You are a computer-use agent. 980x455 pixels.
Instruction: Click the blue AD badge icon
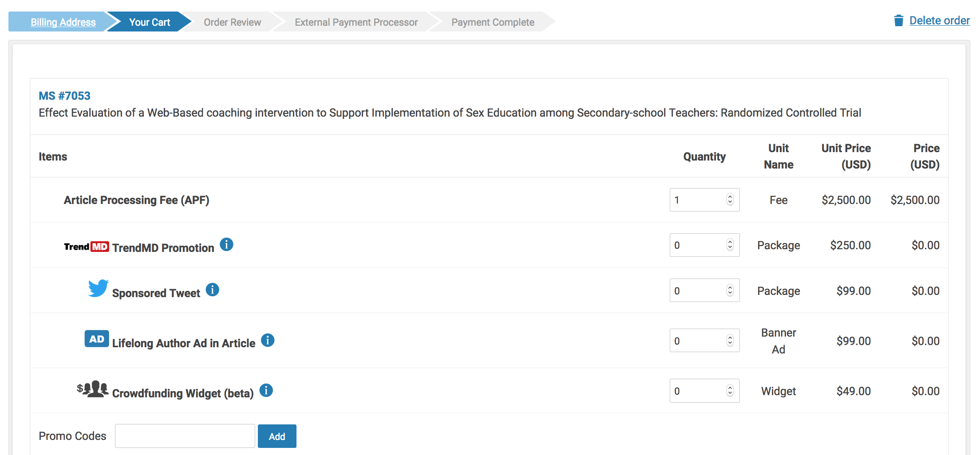click(x=97, y=339)
